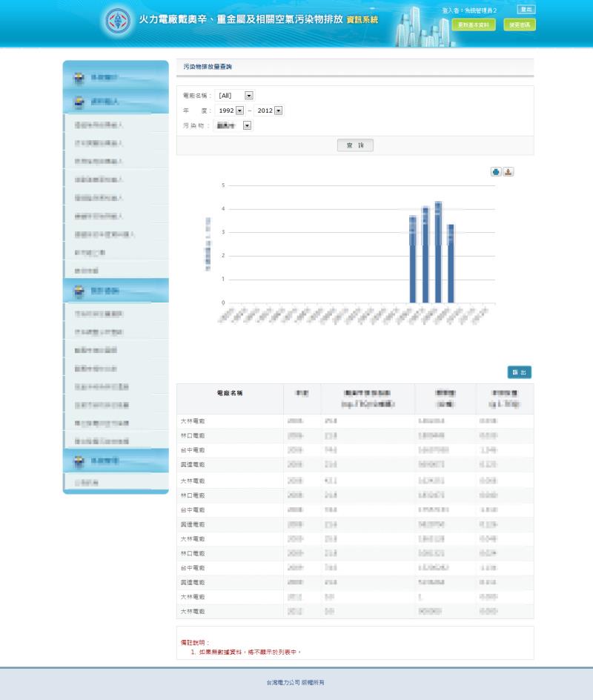Click the 登入者 user name text
The height and width of the screenshot is (700, 593).
click(469, 10)
